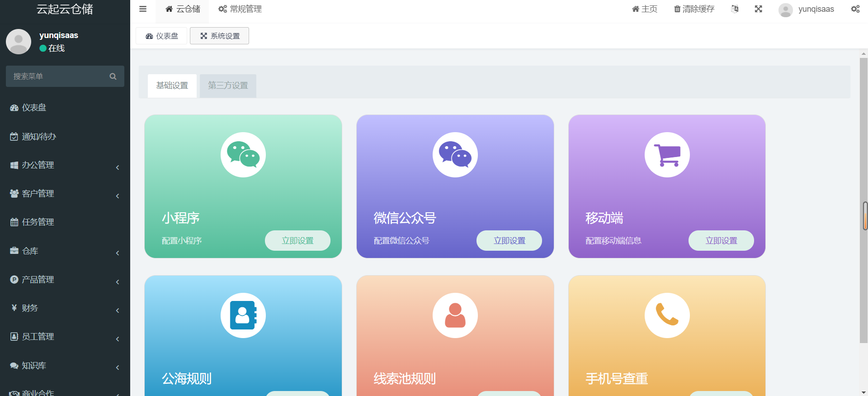Click the 配置微信公众号 description text
Screen dimensions: 868x396
pos(401,241)
